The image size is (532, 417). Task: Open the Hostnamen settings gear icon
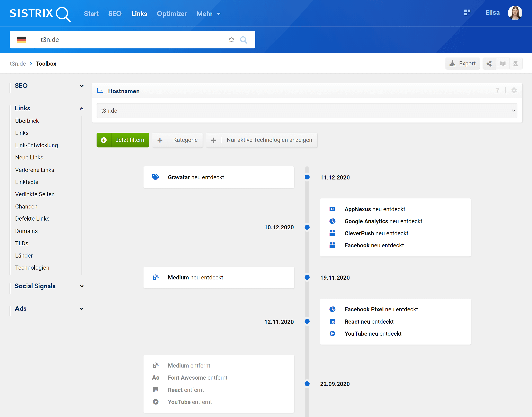coord(514,91)
